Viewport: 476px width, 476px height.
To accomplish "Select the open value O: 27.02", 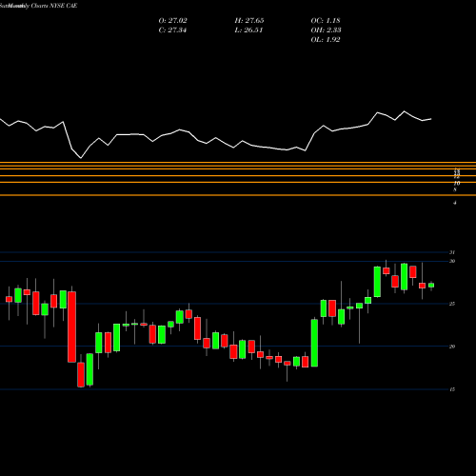I will coord(172,21).
